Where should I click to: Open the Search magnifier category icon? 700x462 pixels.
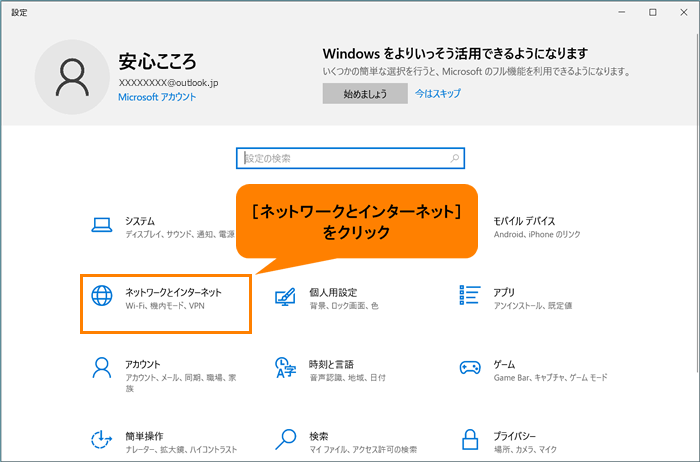pyautogui.click(x=286, y=439)
